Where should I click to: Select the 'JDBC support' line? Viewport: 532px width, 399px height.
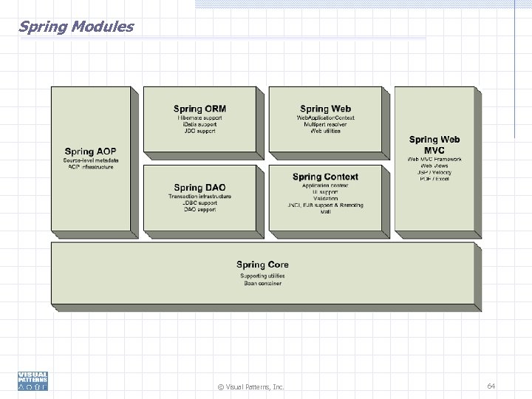(199, 203)
